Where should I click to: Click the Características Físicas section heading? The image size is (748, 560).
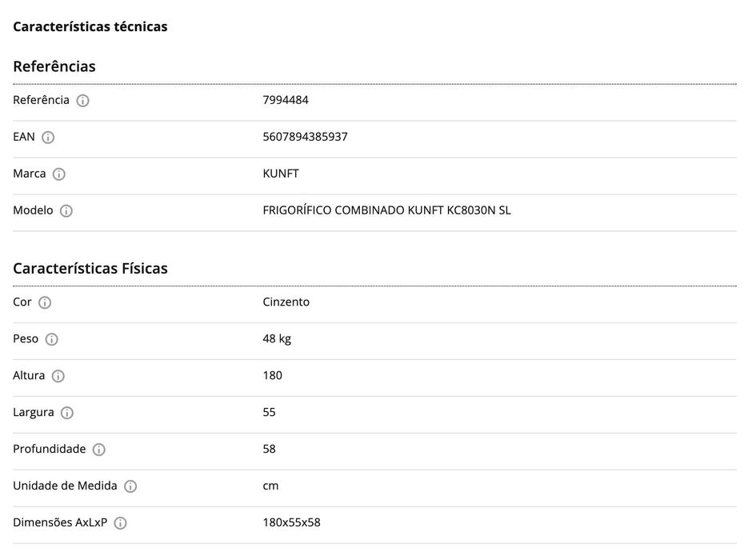[x=90, y=268]
